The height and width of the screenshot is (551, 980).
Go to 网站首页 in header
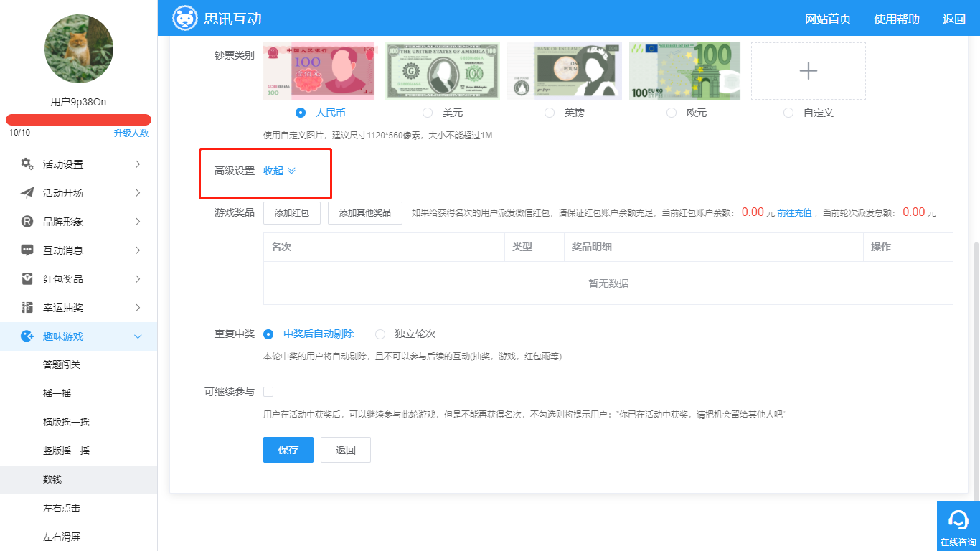[828, 19]
